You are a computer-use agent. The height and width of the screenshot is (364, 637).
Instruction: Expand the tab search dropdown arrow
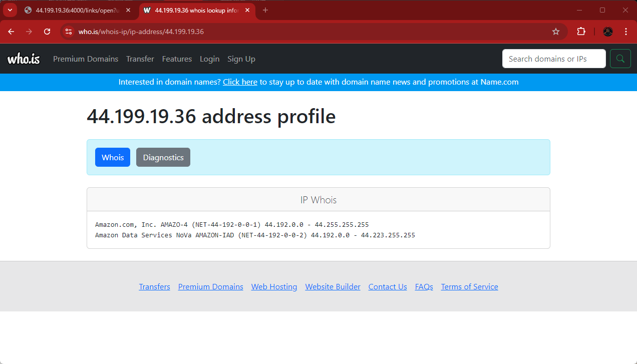[10, 10]
